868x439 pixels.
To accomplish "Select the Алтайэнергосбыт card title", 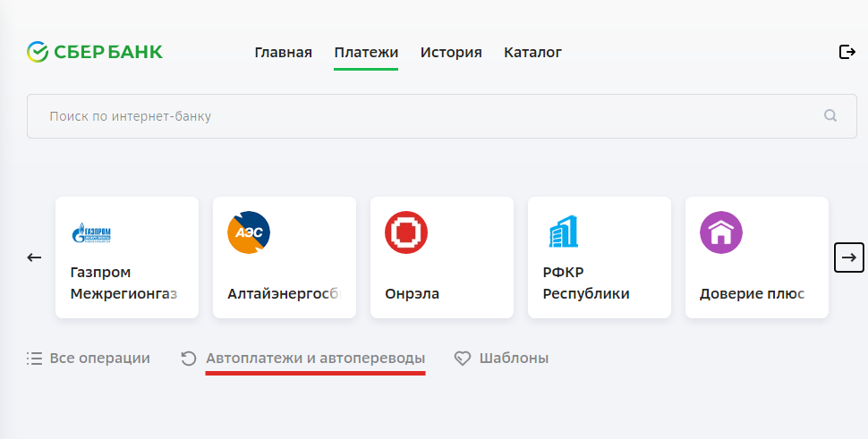I will (x=284, y=293).
